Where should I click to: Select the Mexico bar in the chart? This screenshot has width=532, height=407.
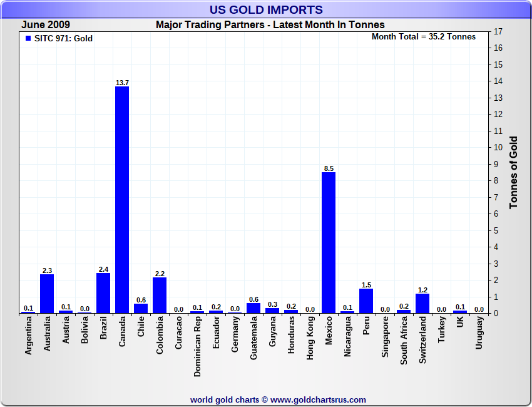tap(329, 243)
